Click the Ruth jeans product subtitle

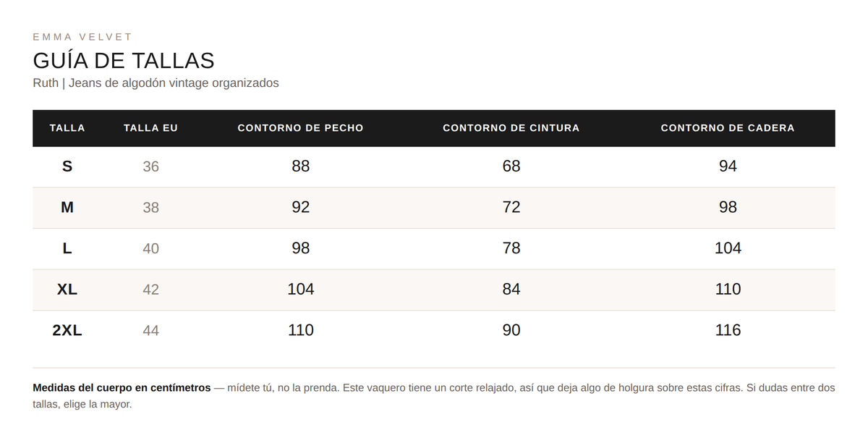(x=156, y=83)
